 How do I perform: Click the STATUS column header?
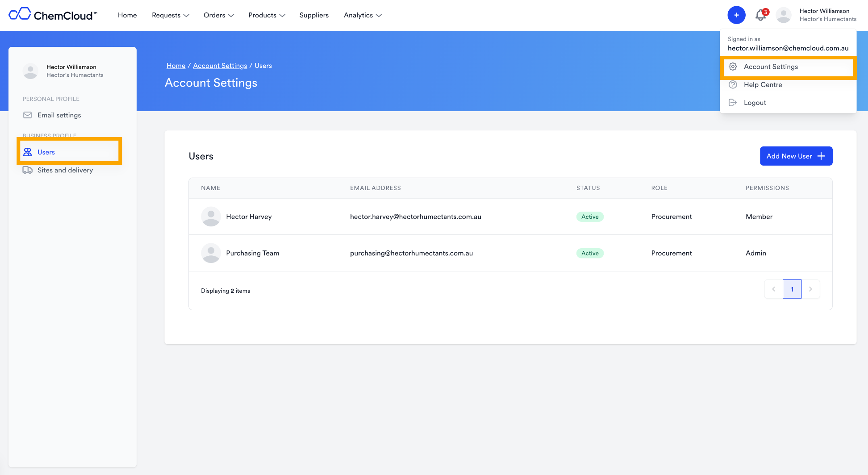[588, 188]
